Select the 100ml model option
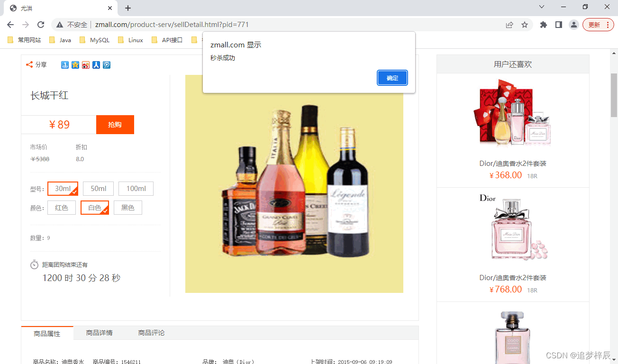The width and height of the screenshot is (618, 364). (136, 189)
